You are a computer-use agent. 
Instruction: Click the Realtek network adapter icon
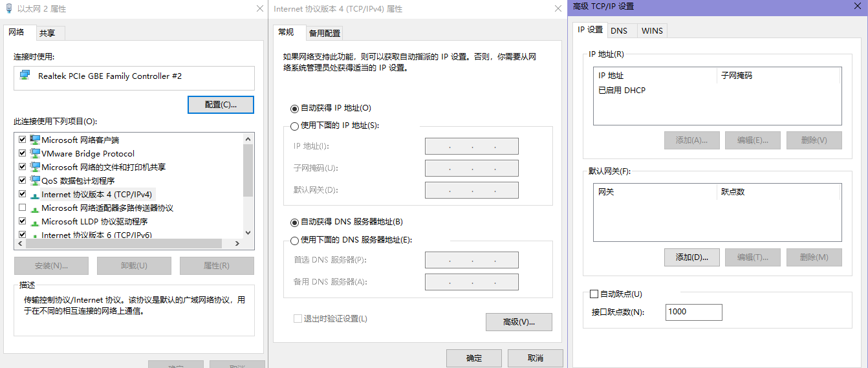(25, 76)
